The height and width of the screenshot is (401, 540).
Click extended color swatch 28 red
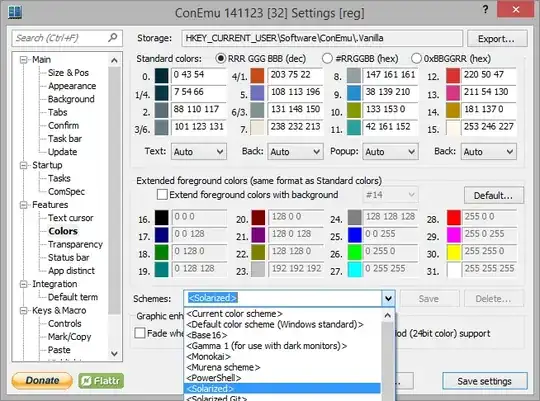pos(454,217)
